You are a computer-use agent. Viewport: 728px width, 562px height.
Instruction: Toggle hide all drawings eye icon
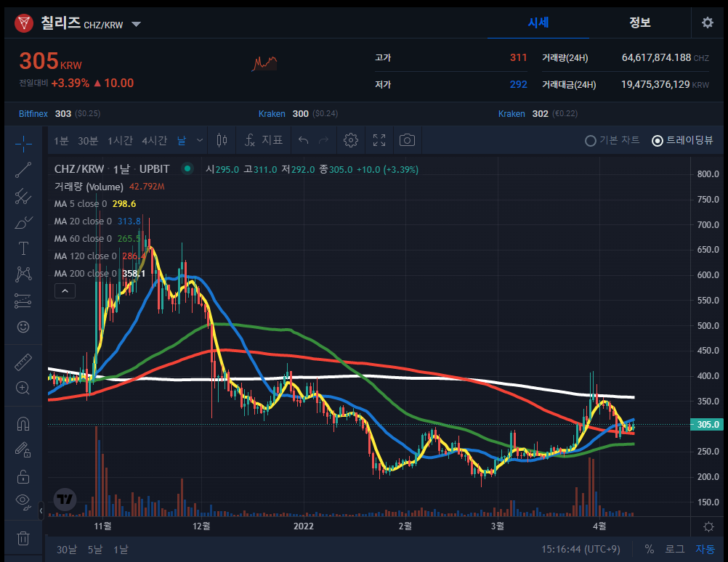tap(23, 502)
